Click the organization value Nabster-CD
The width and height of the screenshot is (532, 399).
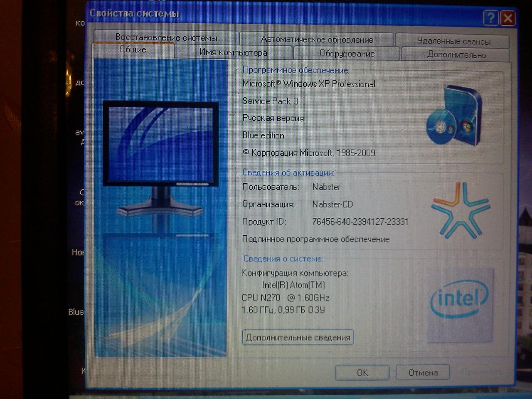pyautogui.click(x=332, y=204)
